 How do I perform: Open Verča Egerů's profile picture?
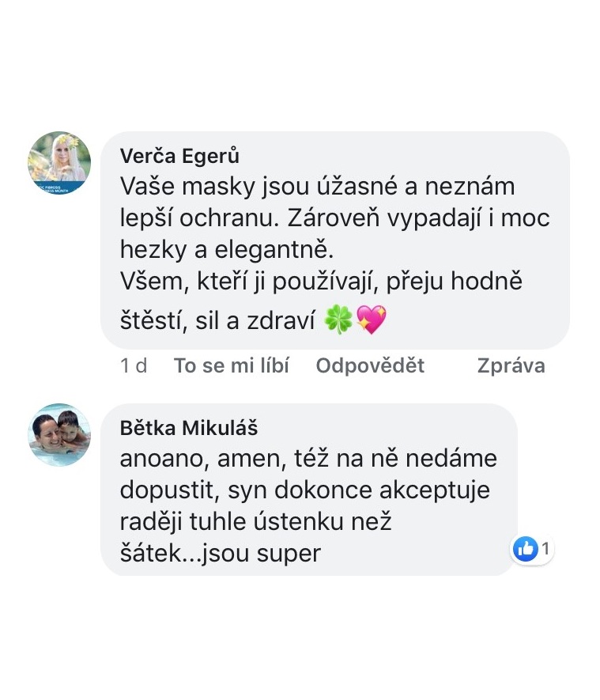(x=59, y=163)
